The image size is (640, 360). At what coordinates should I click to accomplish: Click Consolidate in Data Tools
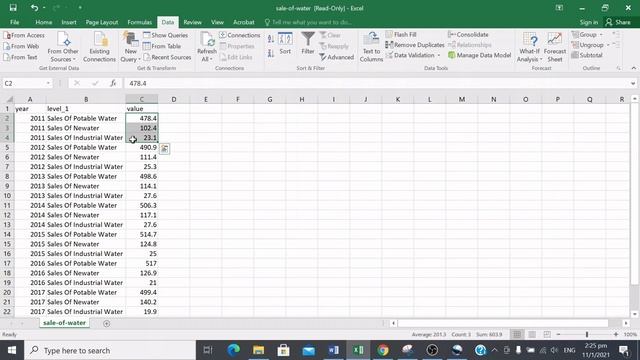[x=468, y=35]
